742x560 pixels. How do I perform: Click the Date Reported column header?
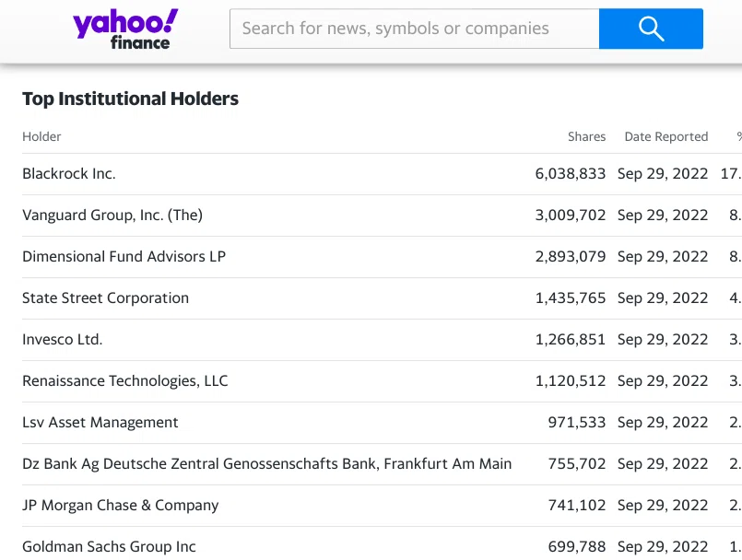click(666, 136)
